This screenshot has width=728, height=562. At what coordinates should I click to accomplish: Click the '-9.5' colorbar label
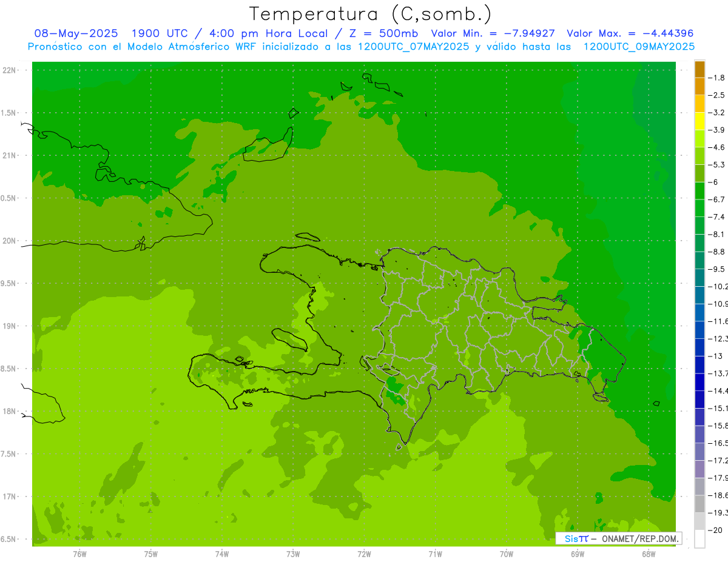pos(718,269)
